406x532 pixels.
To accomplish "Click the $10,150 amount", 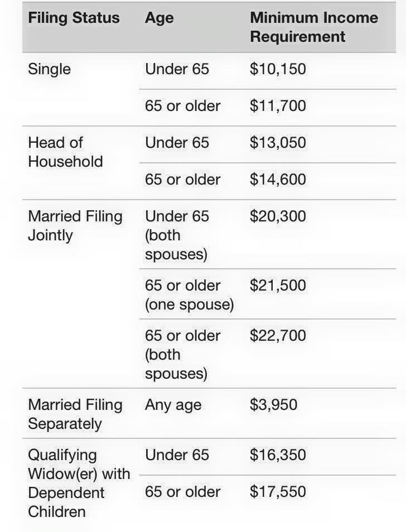I will (x=278, y=69).
